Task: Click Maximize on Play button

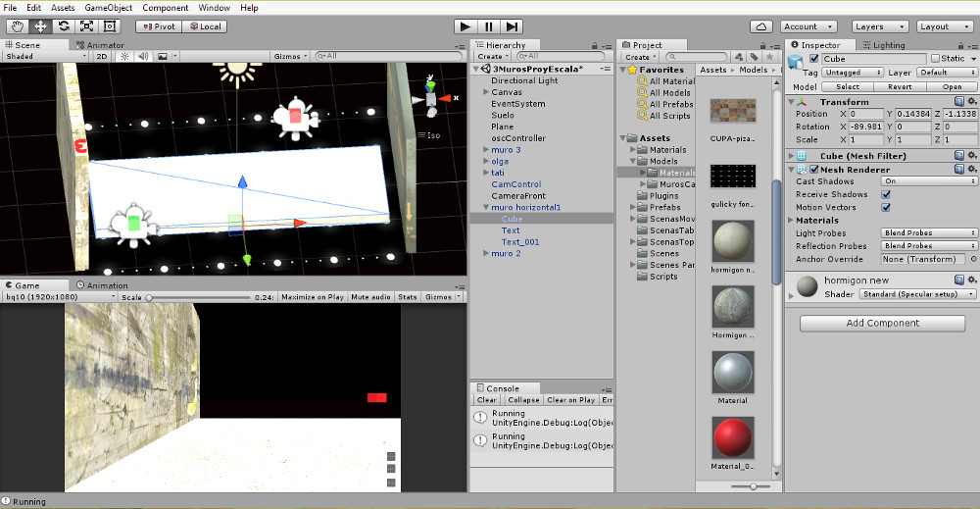Action: [313, 297]
